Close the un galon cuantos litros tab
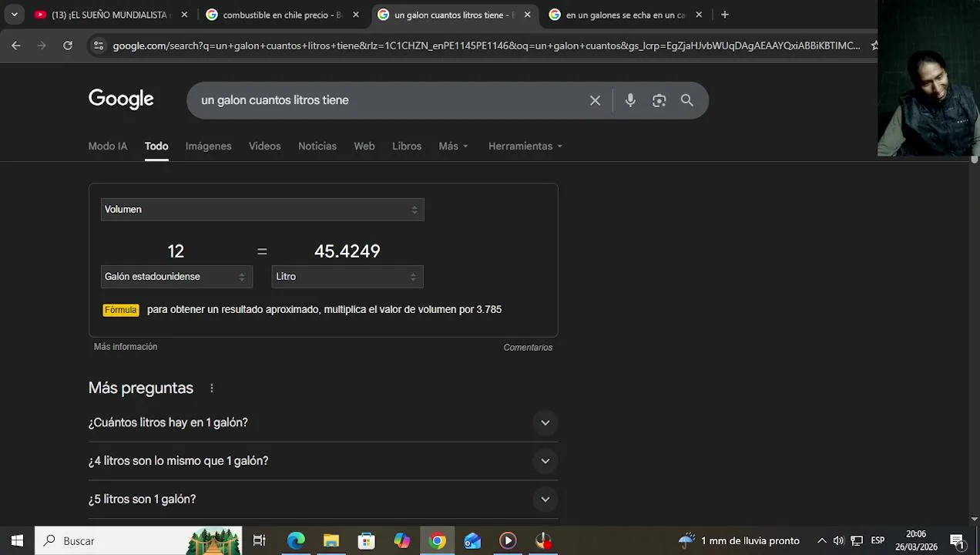The image size is (980, 555). tap(527, 15)
